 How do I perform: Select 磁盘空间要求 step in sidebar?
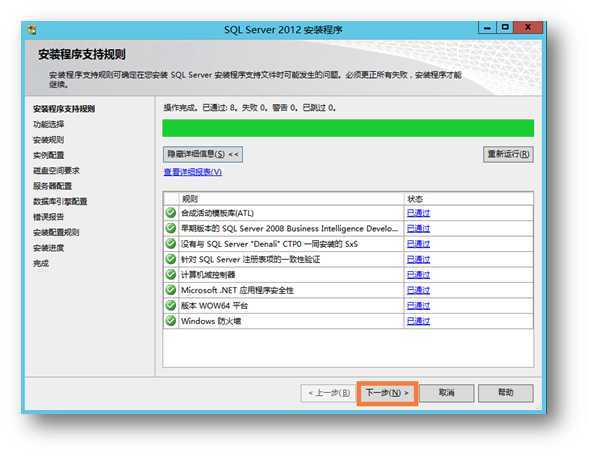[x=56, y=171]
